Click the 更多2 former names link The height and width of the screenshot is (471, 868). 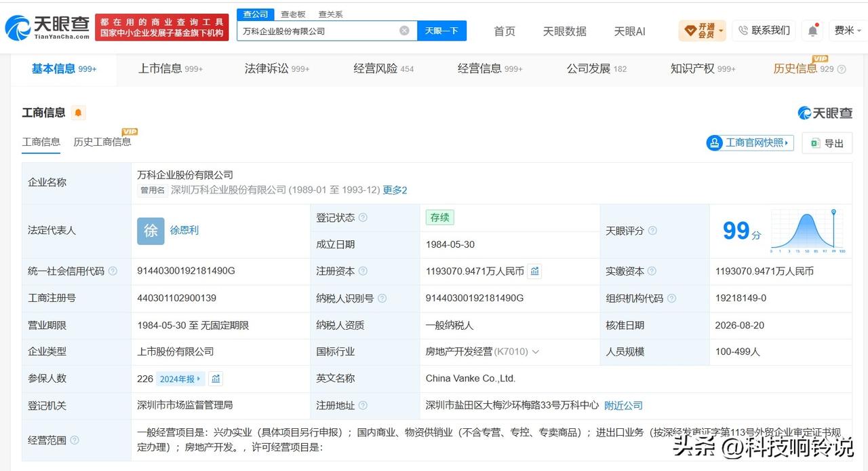[x=395, y=190]
